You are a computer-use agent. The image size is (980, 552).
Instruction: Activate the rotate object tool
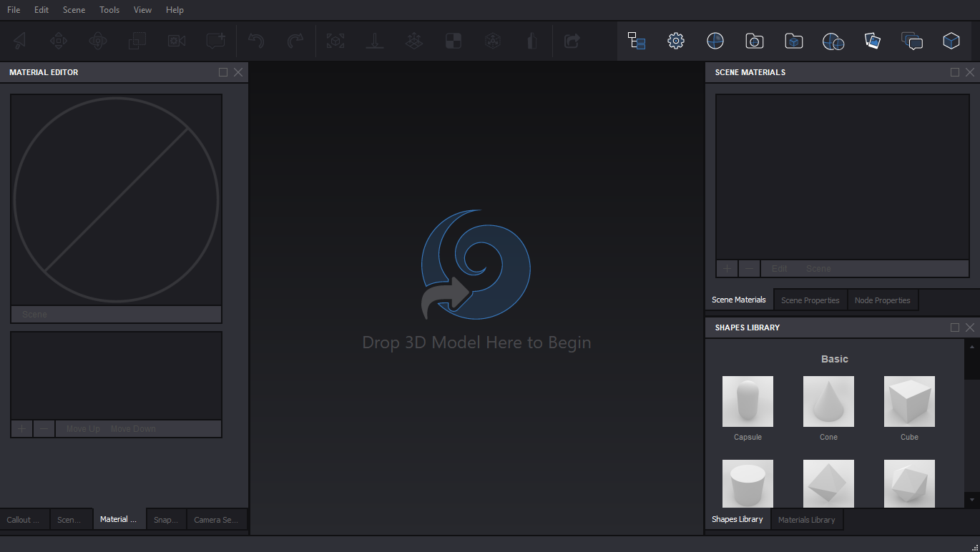[98, 41]
